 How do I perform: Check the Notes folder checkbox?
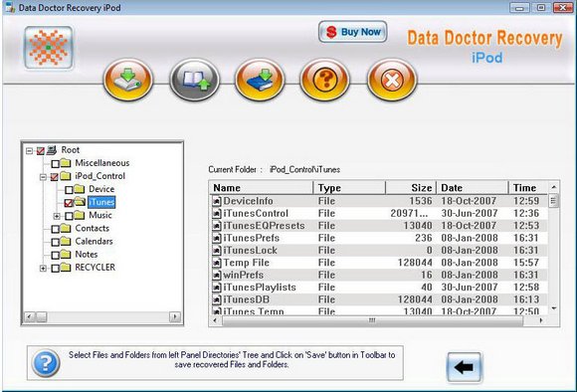55,255
